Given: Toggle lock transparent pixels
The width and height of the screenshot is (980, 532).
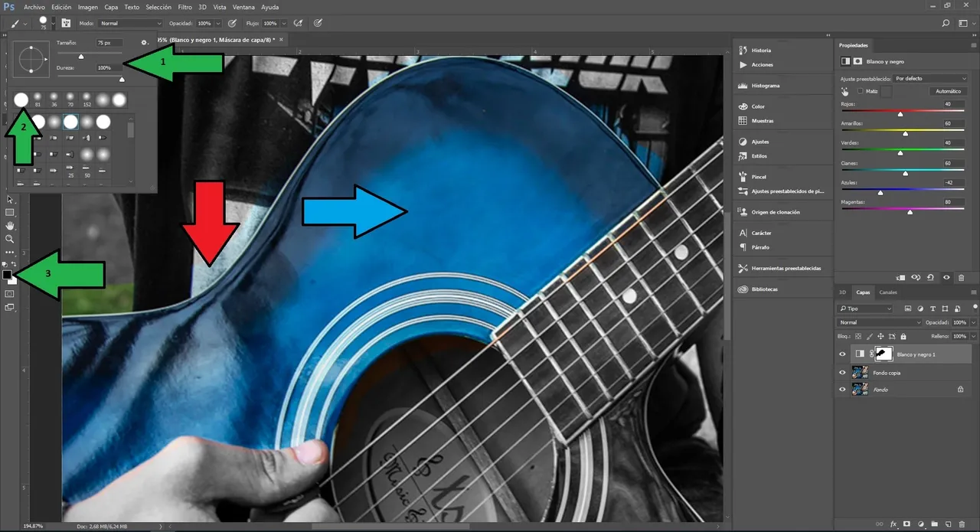Looking at the screenshot, I should (x=858, y=336).
